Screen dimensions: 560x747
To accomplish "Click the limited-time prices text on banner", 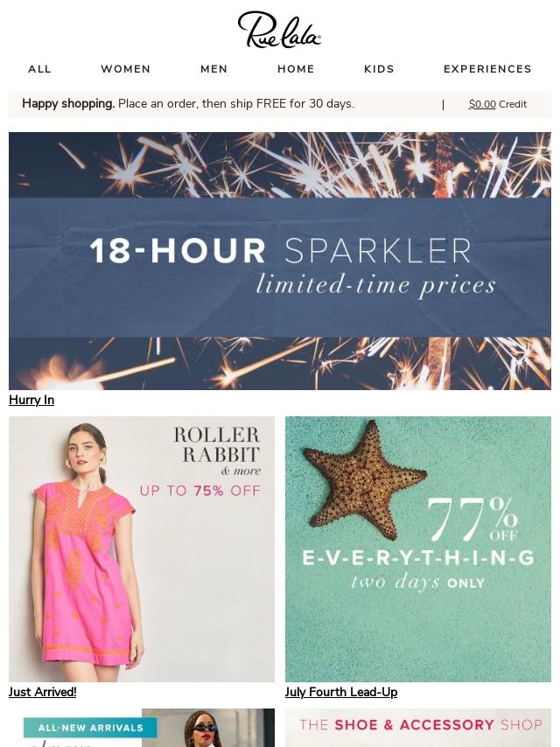I will pyautogui.click(x=375, y=285).
